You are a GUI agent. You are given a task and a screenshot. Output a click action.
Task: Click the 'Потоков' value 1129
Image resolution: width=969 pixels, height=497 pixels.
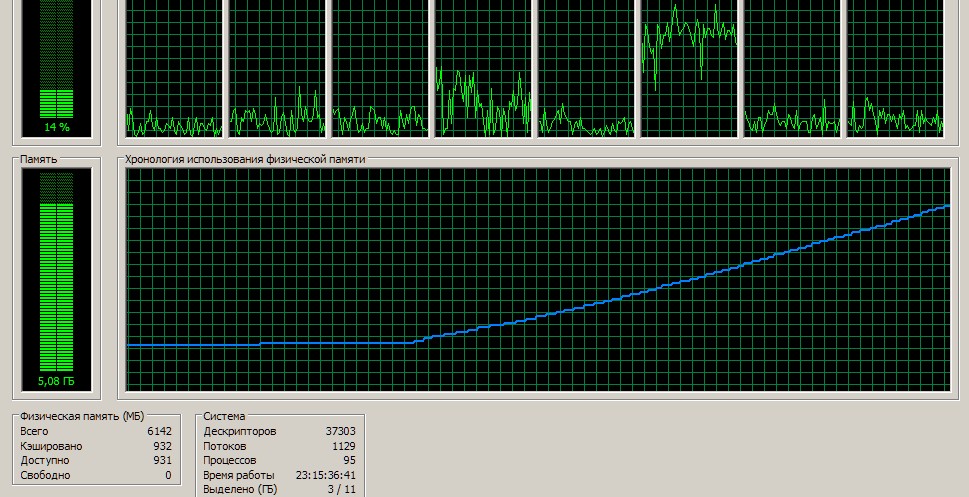point(343,446)
